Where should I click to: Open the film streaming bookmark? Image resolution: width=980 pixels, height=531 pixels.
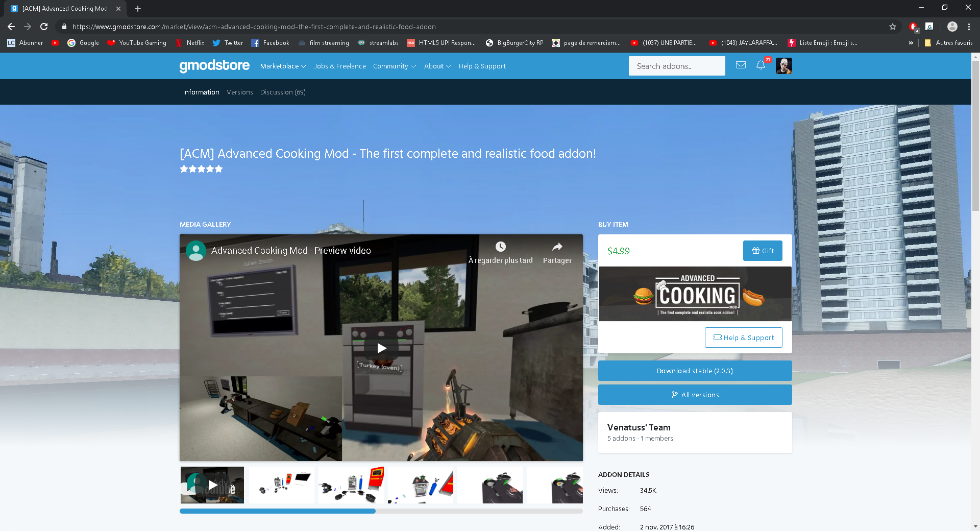[x=323, y=43]
